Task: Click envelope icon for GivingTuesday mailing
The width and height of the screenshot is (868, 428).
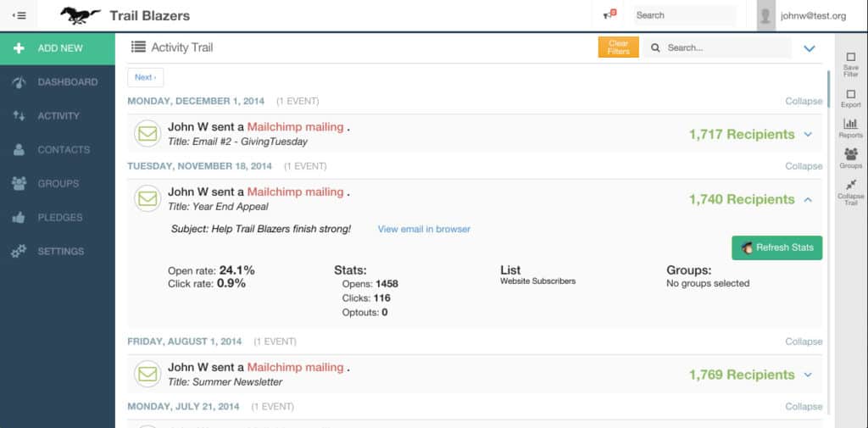Action: pos(147,134)
